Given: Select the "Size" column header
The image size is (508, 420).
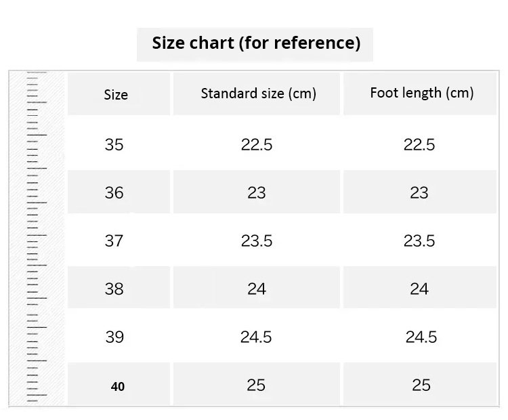Looking at the screenshot, I should click(116, 95).
